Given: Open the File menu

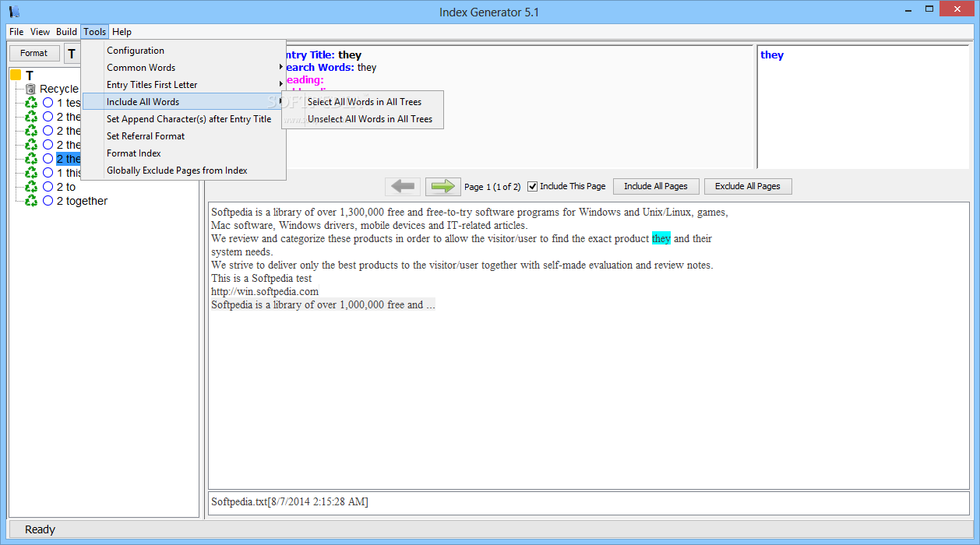Looking at the screenshot, I should (x=16, y=32).
